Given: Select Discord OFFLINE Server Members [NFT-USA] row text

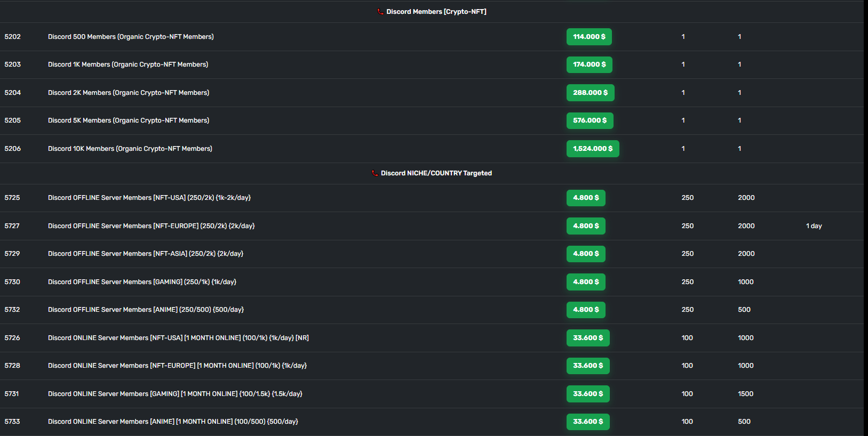Looking at the screenshot, I should point(149,198).
